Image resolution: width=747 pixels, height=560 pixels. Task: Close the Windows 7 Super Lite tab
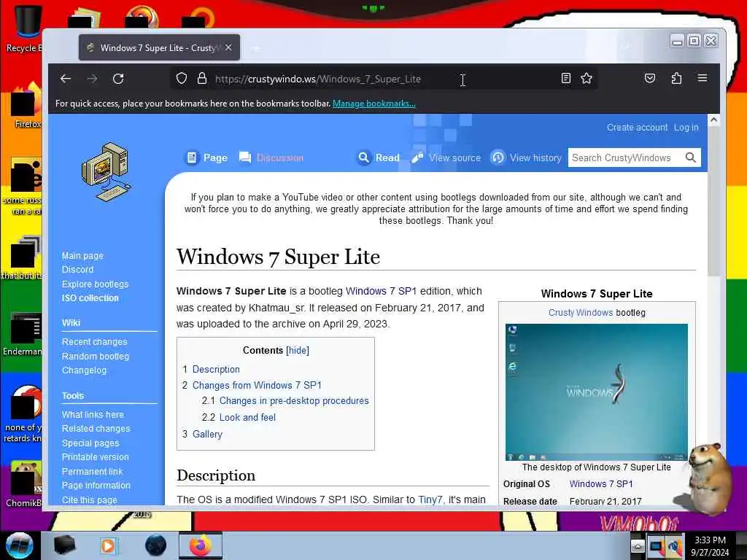pyautogui.click(x=228, y=47)
